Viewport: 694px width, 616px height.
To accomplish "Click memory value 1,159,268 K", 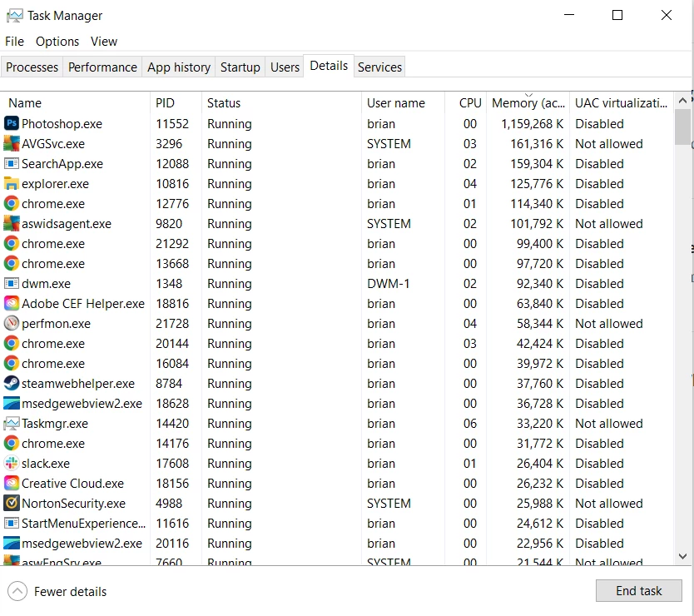I will click(x=532, y=123).
